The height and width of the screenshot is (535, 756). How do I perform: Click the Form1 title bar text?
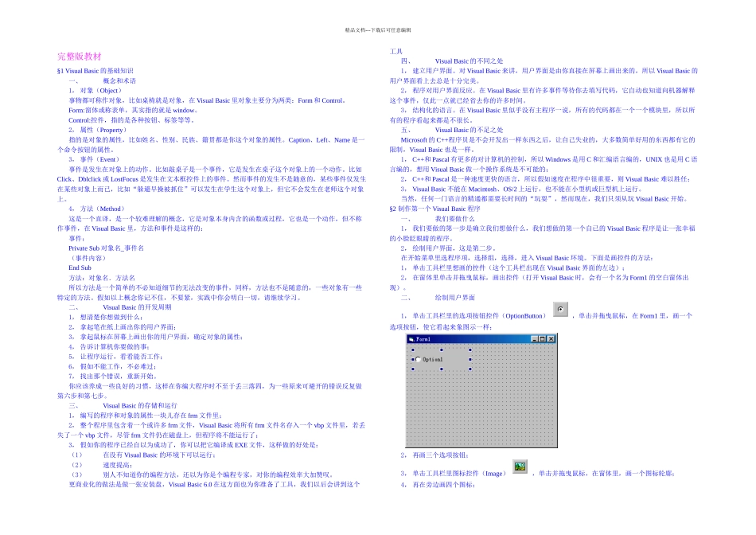click(423, 339)
